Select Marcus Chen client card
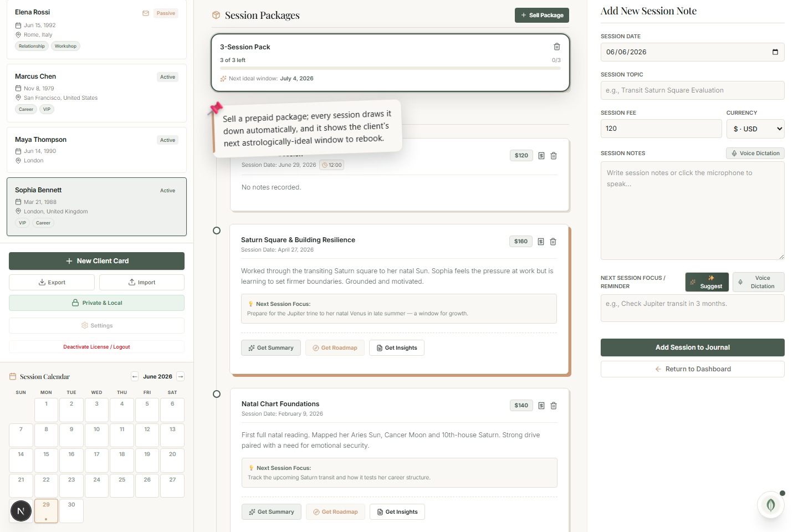Screen dimensions: 798x532 point(96,93)
